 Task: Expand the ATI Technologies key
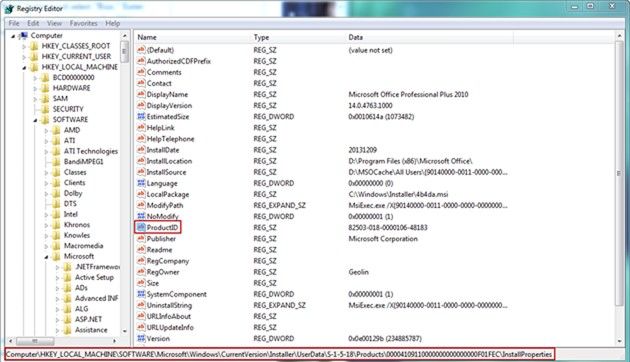point(47,151)
